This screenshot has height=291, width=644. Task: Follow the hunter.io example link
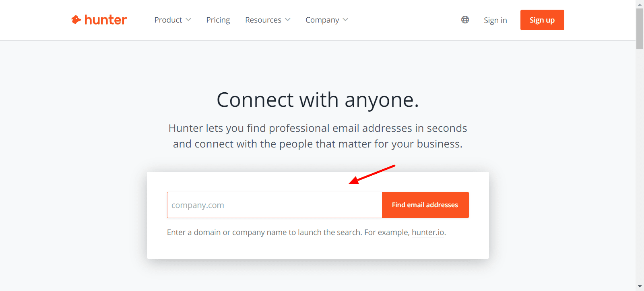pyautogui.click(x=428, y=233)
